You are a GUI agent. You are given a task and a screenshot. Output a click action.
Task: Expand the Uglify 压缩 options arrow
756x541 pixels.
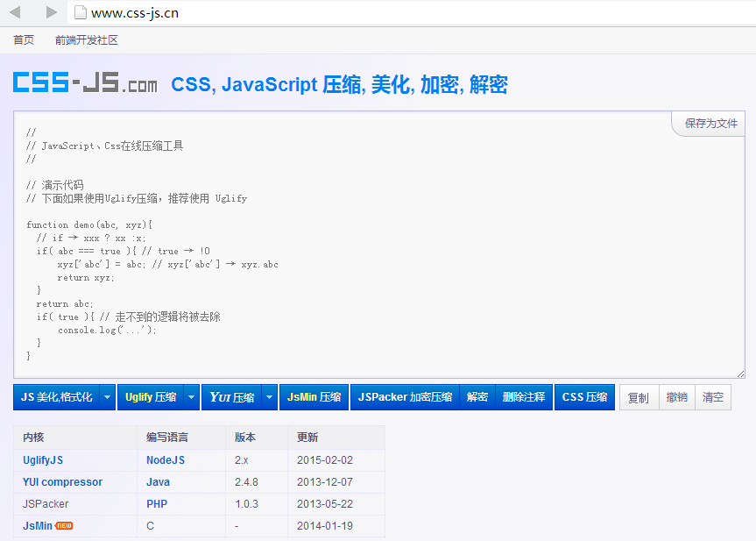coord(192,397)
